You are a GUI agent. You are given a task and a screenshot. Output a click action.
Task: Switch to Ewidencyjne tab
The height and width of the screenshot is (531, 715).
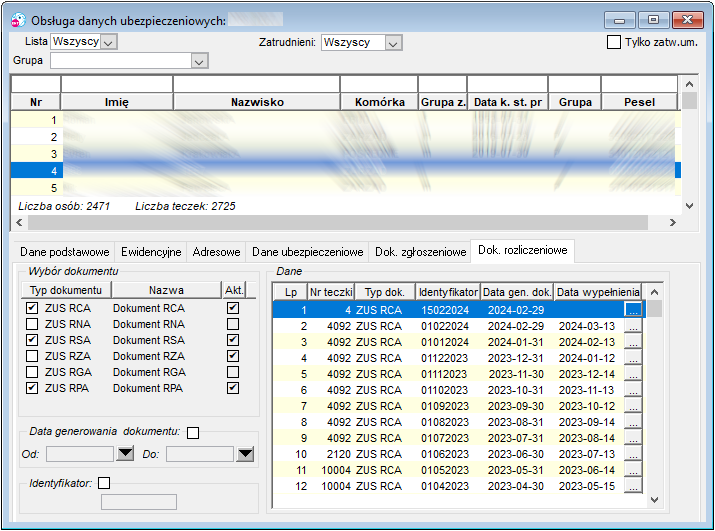(151, 252)
